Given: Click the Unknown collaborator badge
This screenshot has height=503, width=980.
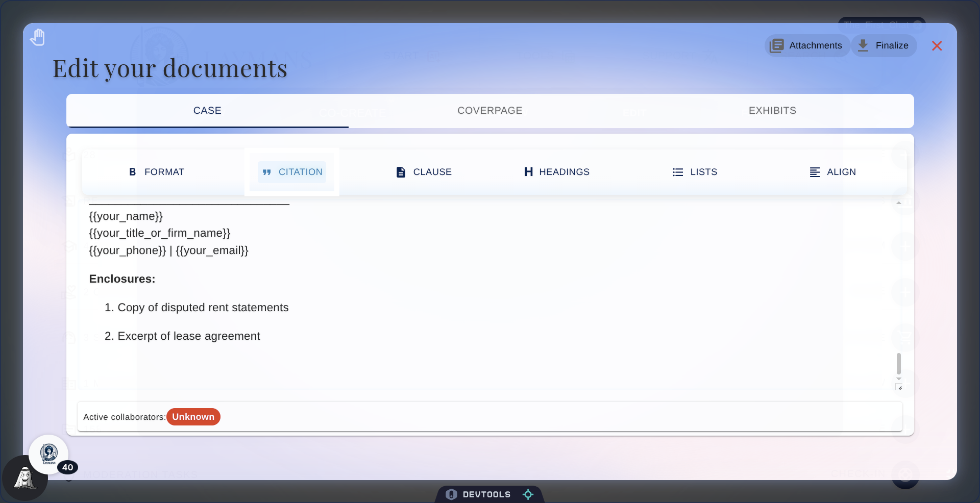Looking at the screenshot, I should click(193, 417).
